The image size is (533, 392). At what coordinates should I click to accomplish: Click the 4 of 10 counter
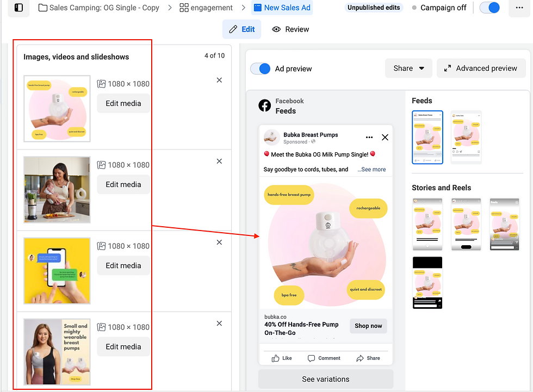214,55
